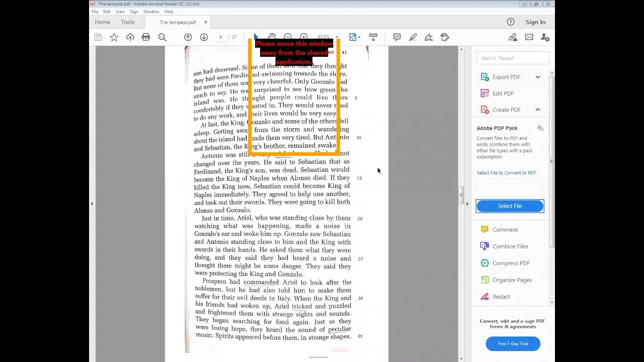The image size is (644, 362).
Task: Click the Save file floppy icon
Action: pos(98,37)
